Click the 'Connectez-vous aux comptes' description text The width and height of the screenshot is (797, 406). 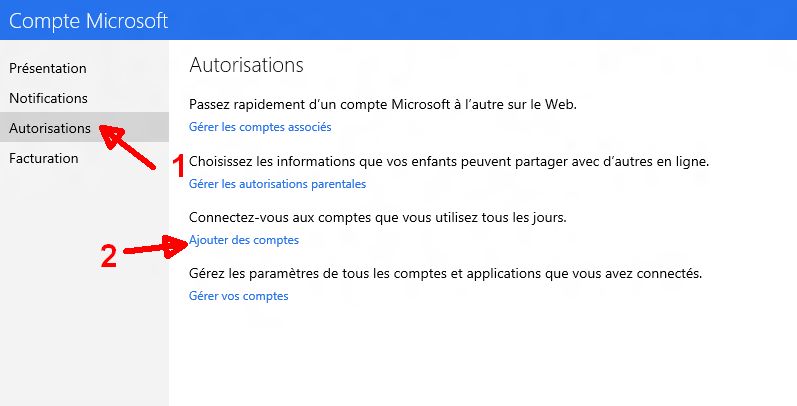click(378, 217)
